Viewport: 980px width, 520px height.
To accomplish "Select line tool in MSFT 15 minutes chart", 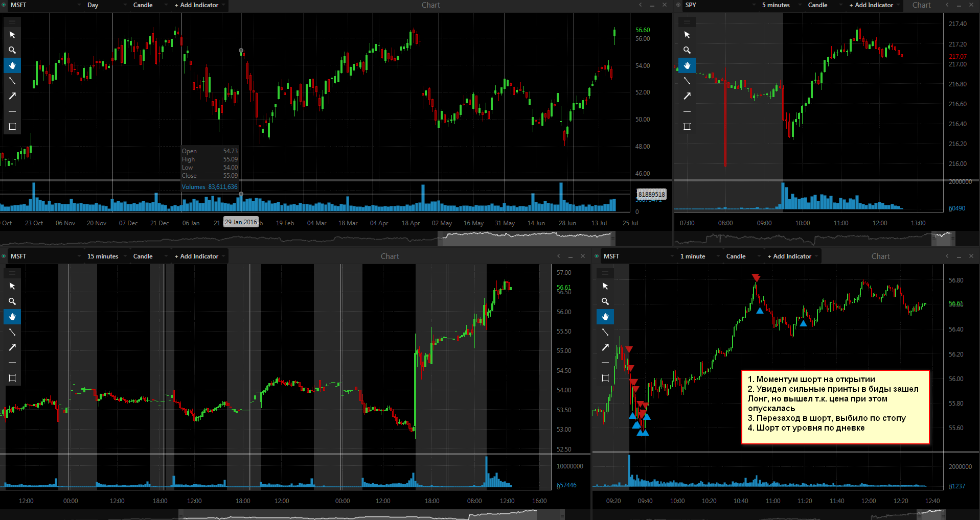I will click(12, 332).
